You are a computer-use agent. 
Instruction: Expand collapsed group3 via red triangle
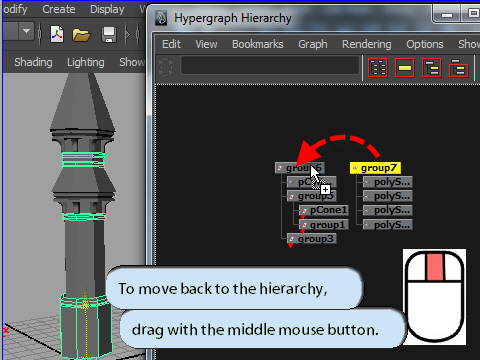290,246
